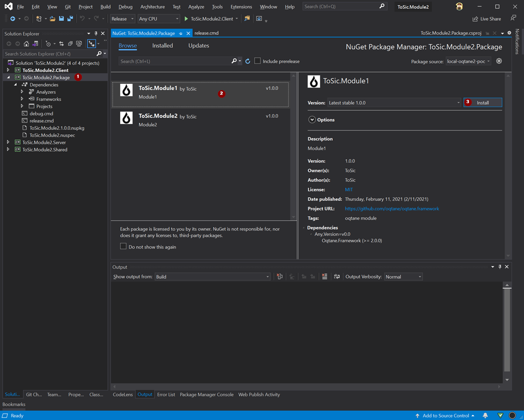Click the Refresh icon next to NuGet search box
The image size is (524, 420).
[x=248, y=61]
